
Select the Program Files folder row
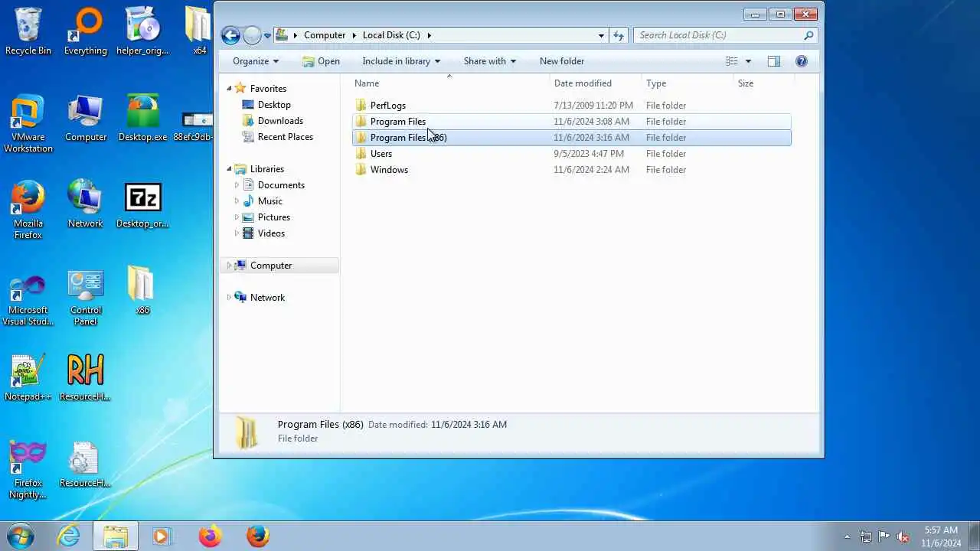(x=571, y=122)
